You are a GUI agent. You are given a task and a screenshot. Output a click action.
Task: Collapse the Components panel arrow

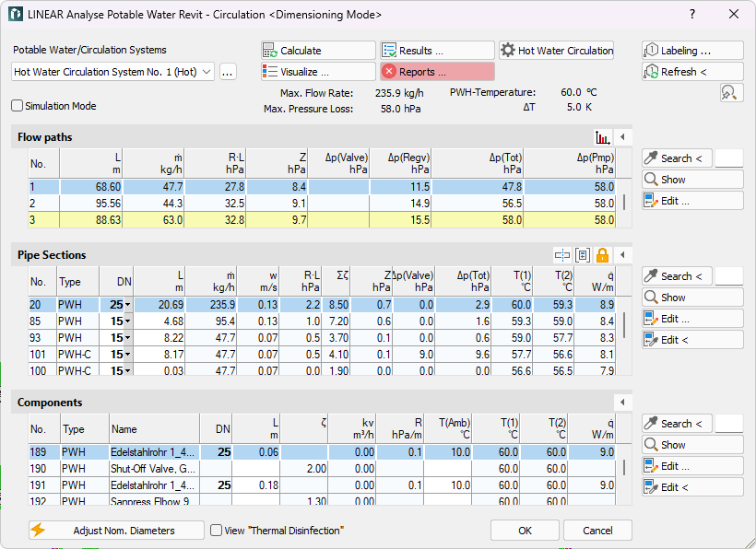(x=622, y=403)
